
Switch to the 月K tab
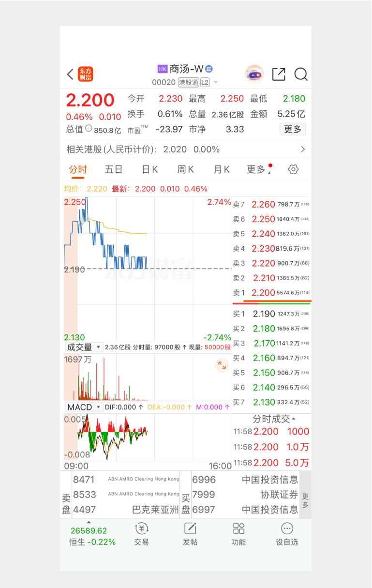tap(222, 169)
